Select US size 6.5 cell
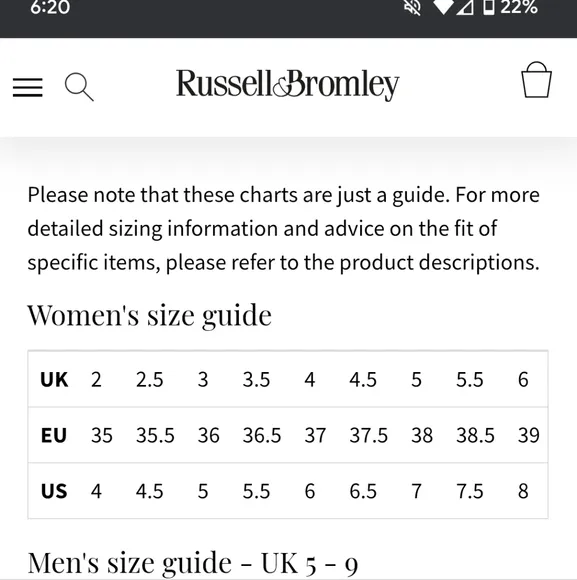The height and width of the screenshot is (580, 577). [x=363, y=491]
